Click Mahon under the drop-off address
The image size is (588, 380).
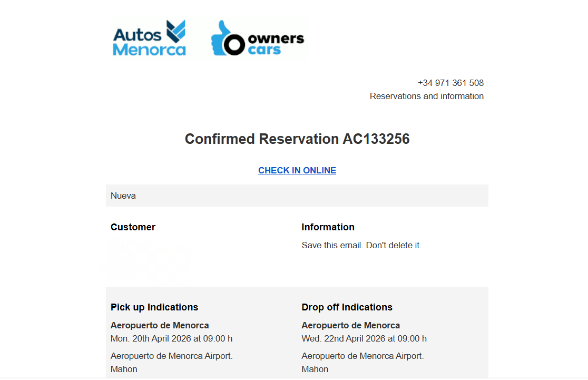pyautogui.click(x=315, y=369)
